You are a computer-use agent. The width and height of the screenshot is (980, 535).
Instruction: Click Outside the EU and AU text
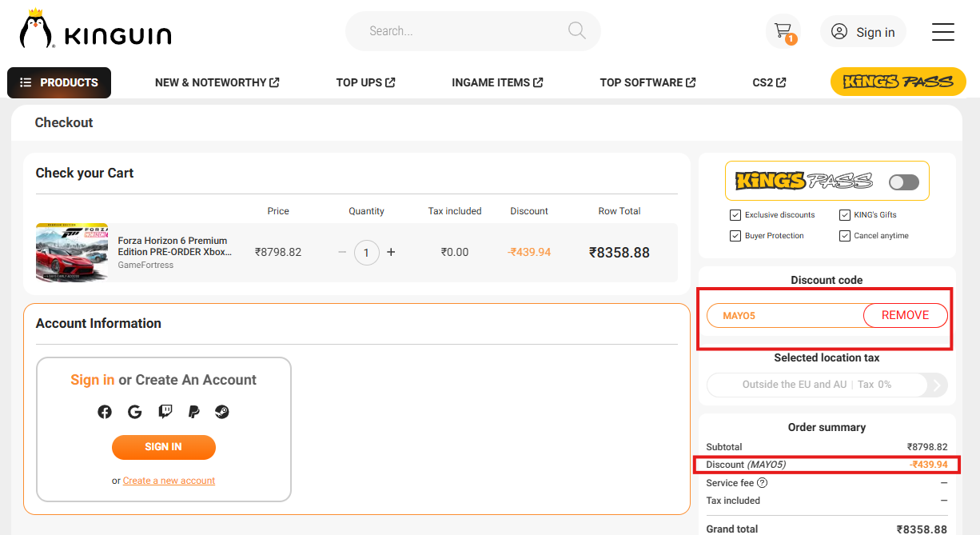point(795,385)
